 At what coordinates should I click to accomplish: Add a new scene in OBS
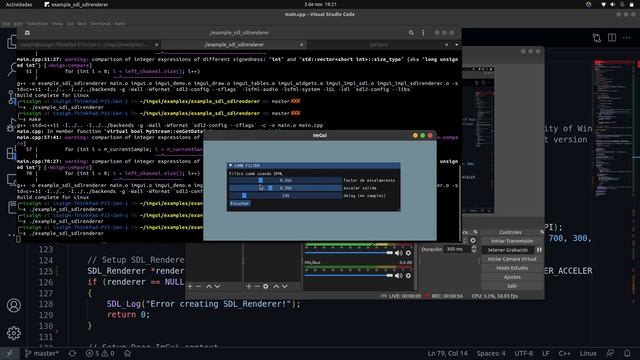coord(190,287)
